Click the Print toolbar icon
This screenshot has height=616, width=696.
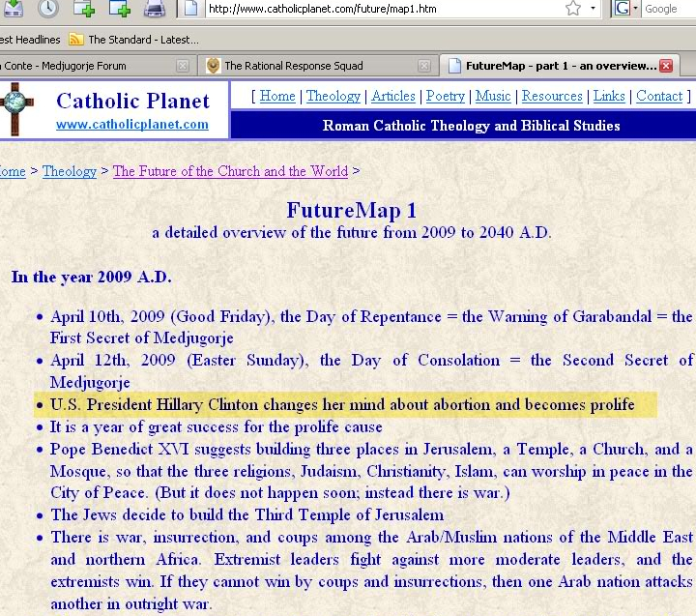click(x=155, y=8)
